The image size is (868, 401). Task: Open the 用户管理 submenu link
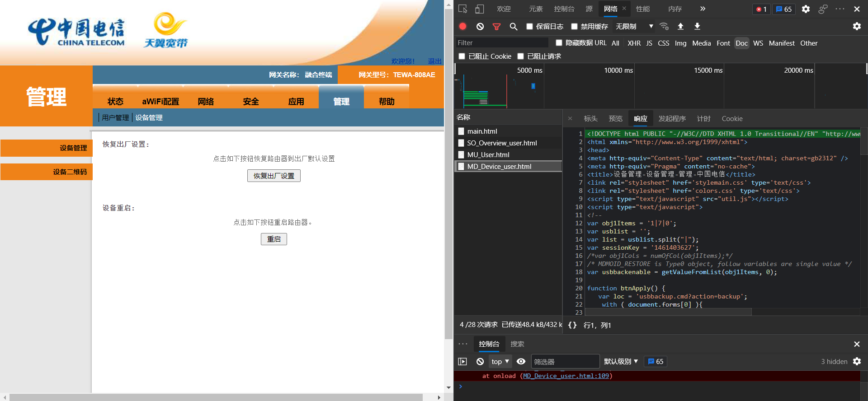(x=115, y=117)
